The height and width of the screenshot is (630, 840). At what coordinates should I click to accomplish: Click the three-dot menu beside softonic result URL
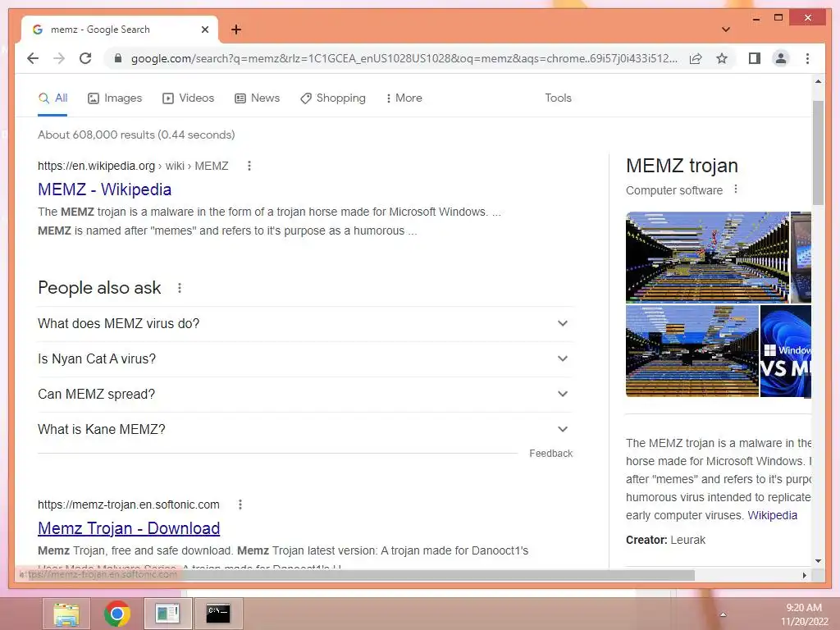240,504
